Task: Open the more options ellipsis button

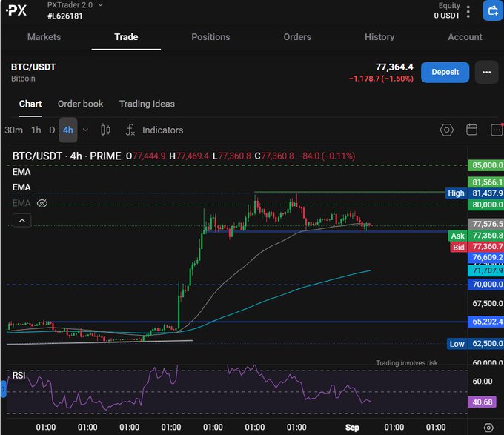Action: point(486,73)
